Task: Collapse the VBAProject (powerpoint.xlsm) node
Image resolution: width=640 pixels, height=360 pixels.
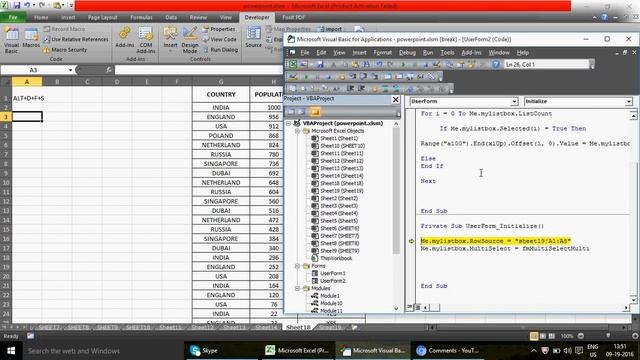Action: pos(289,123)
